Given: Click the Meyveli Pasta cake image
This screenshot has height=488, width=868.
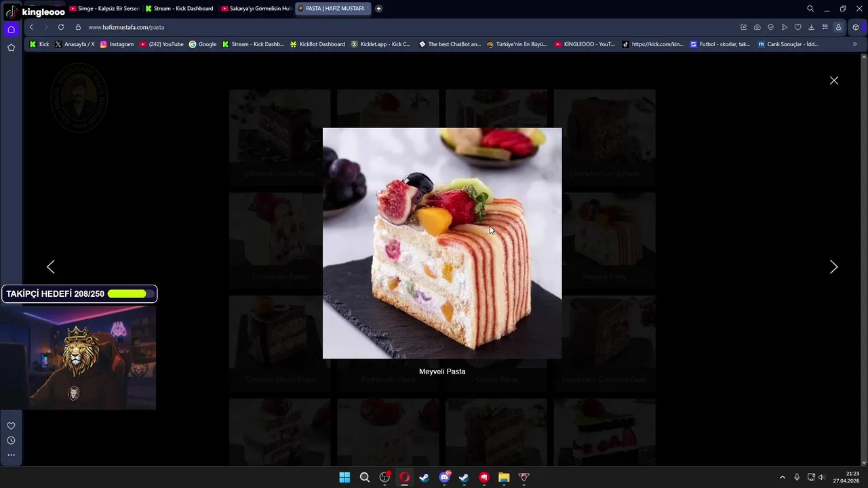Looking at the screenshot, I should click(x=442, y=243).
